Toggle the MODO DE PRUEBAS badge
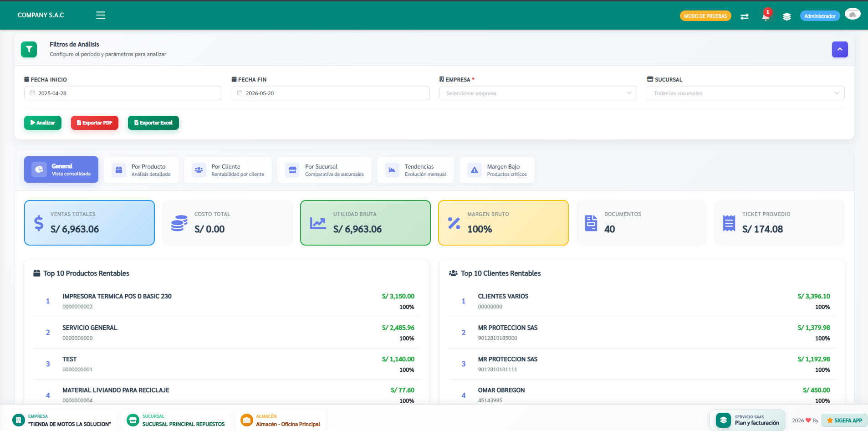 pyautogui.click(x=705, y=16)
